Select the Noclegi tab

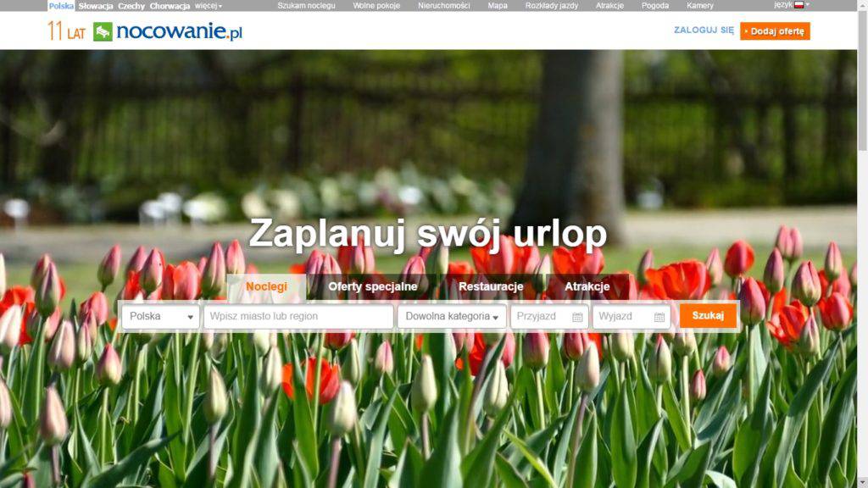(266, 286)
